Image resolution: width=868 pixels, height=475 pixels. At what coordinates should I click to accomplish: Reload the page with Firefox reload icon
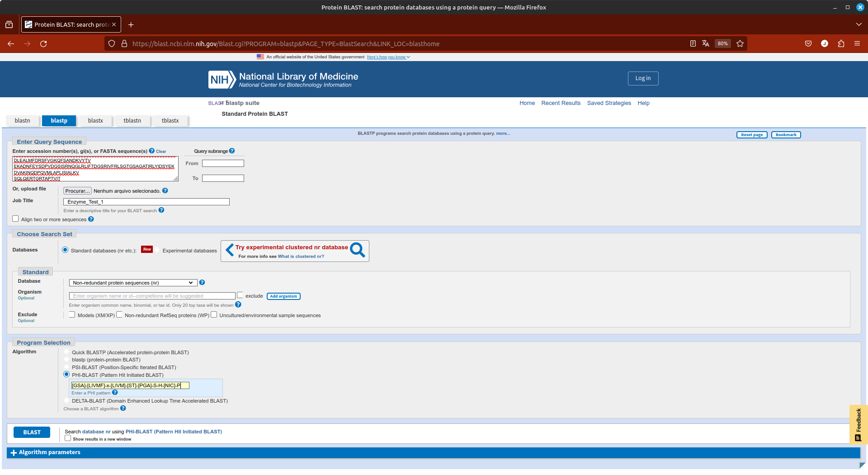(x=43, y=44)
